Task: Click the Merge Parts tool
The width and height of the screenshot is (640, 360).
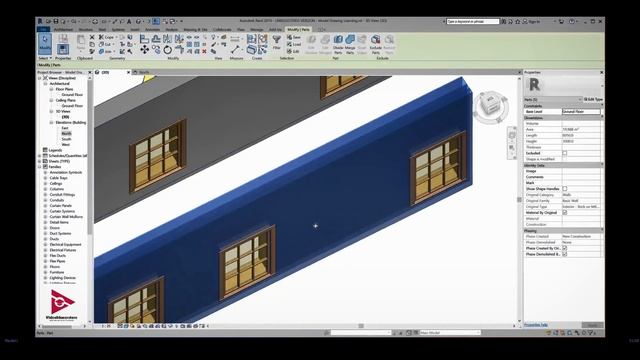Action: pyautogui.click(x=350, y=44)
